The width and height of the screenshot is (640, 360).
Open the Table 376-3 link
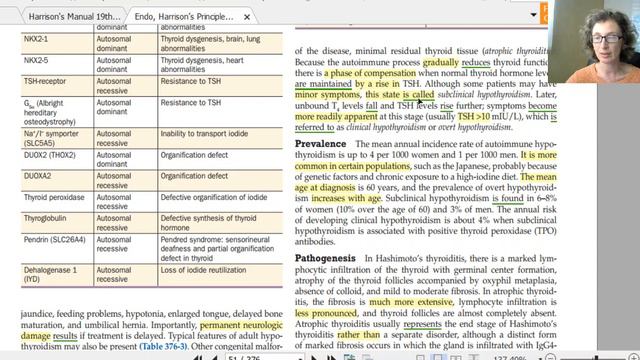tap(163, 347)
